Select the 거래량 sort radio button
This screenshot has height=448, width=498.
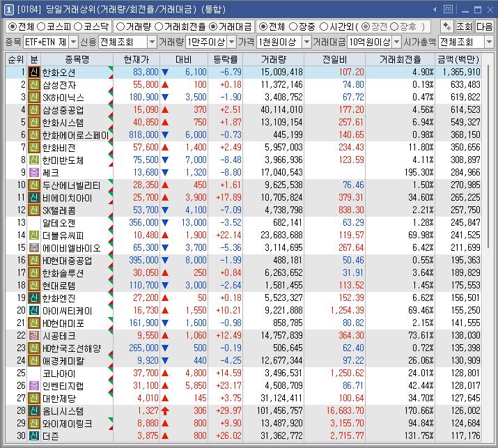tap(120, 26)
